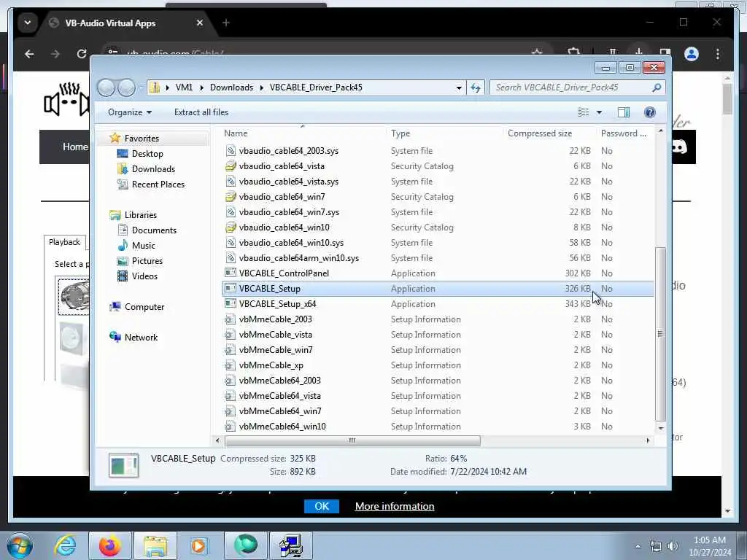Select the VBCABLE_ControlPanel application icon
Image resolution: width=747 pixels, height=560 pixels.
click(x=231, y=273)
